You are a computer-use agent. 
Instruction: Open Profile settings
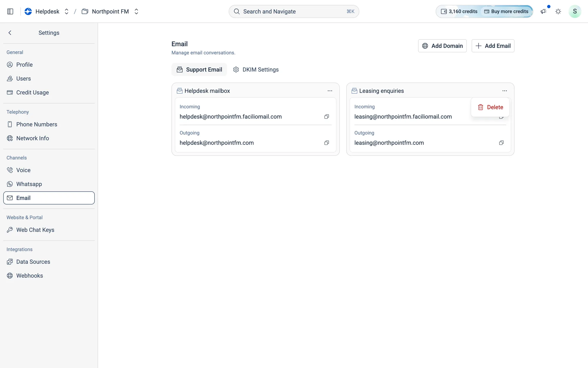(x=49, y=65)
